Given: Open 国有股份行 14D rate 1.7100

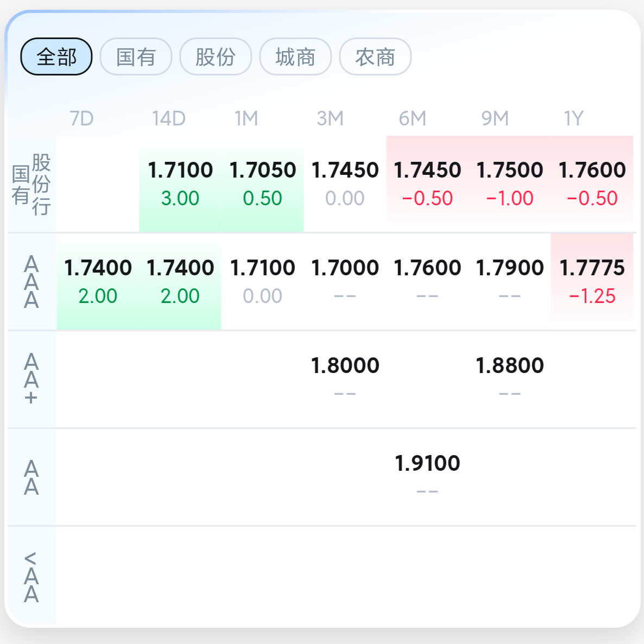Looking at the screenshot, I should (180, 184).
